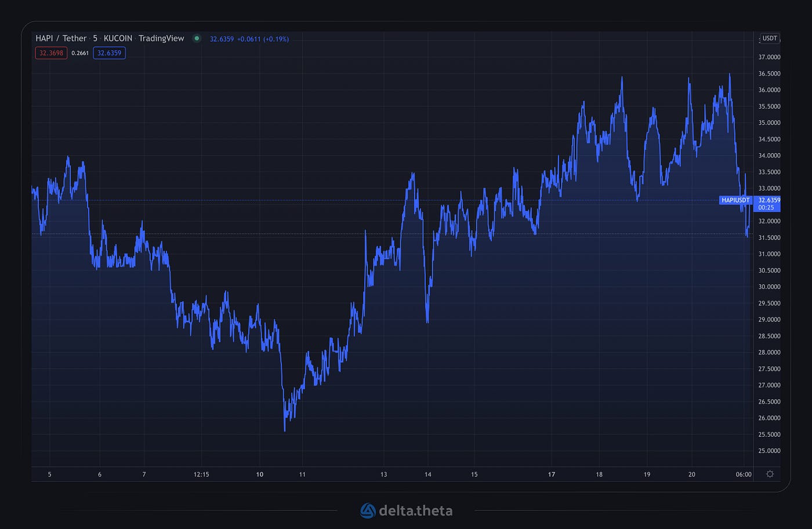Viewport: 812px width, 529px height.
Task: Click the current price 32.6359 axis tag
Action: point(769,200)
